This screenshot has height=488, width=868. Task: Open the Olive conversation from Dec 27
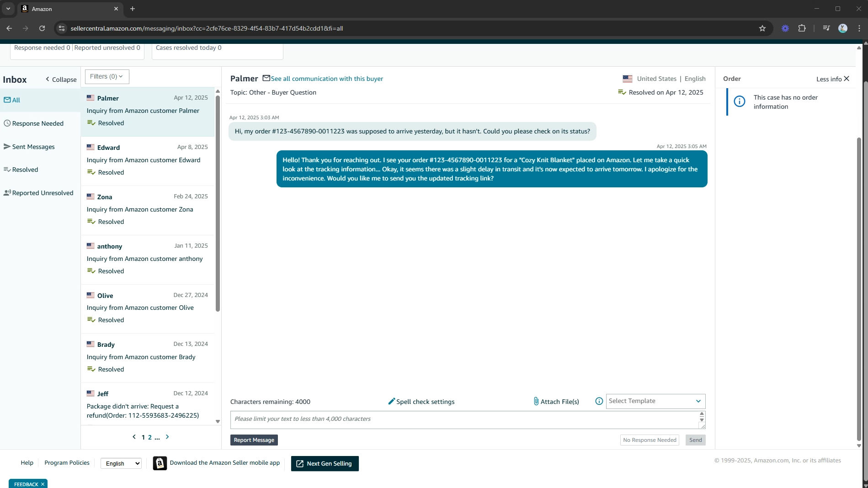[x=147, y=309]
